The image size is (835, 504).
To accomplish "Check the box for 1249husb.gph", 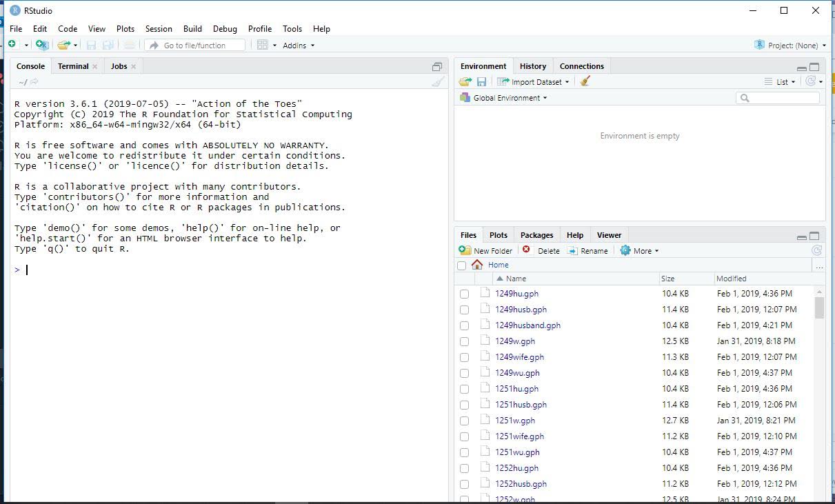I will point(464,310).
